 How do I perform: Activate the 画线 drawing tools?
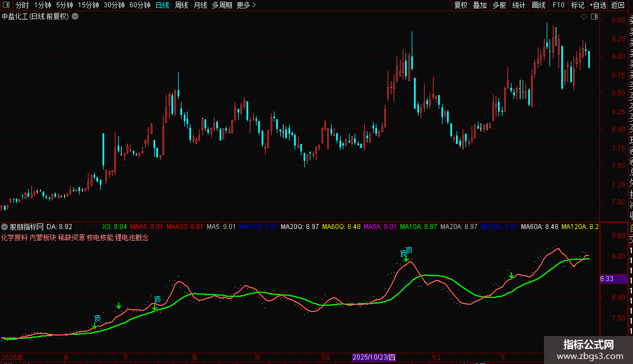click(x=538, y=5)
